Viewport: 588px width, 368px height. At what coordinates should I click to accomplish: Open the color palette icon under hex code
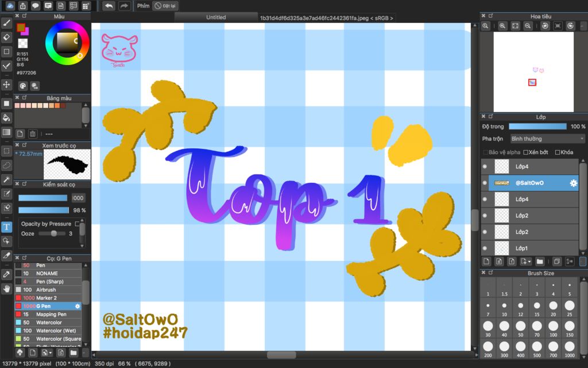coord(23,86)
